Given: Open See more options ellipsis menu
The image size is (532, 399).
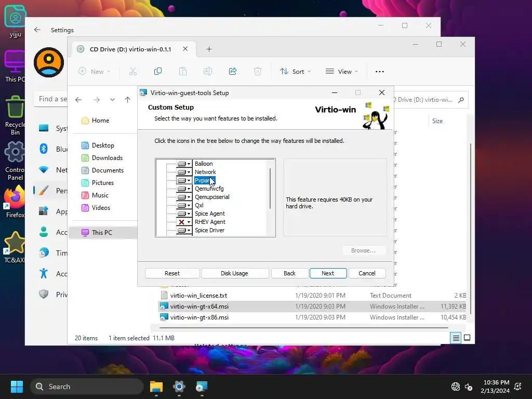Looking at the screenshot, I should [380, 72].
